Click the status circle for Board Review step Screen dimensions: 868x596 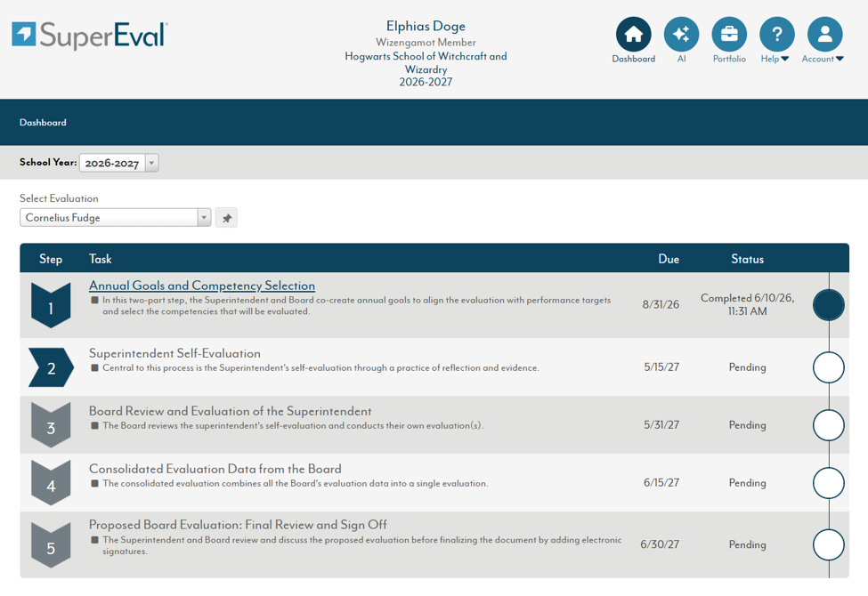829,425
